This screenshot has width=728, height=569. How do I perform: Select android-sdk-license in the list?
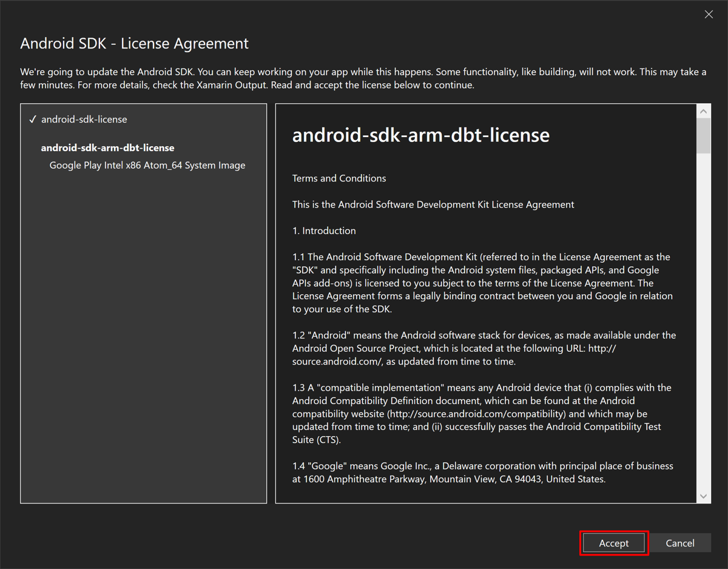pyautogui.click(x=84, y=119)
